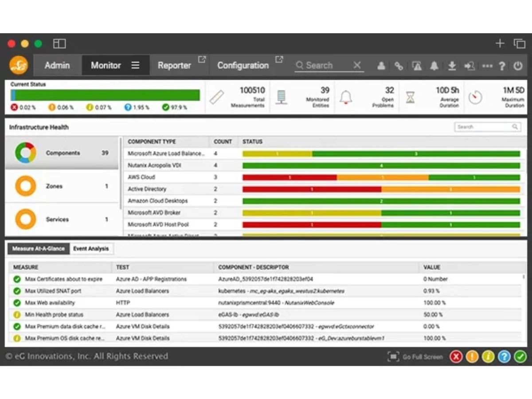Click the Infrastructure Health search box
The image size is (532, 399).
point(488,127)
